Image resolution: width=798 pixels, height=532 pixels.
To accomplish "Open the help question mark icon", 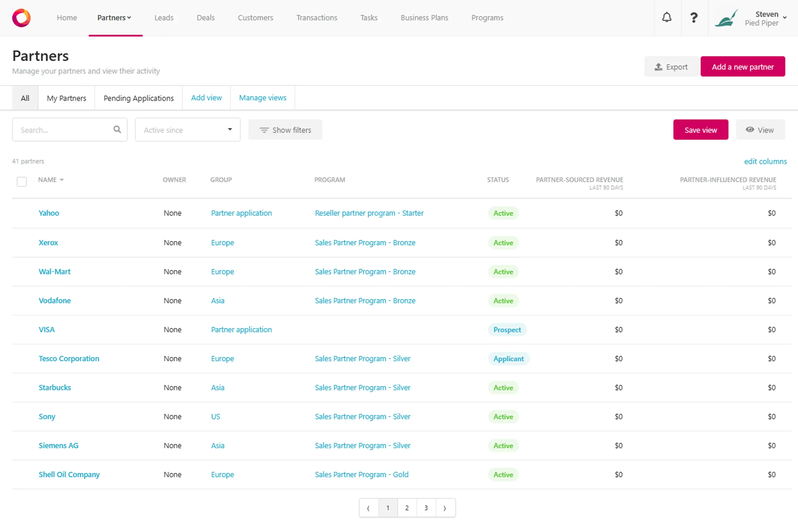I will click(694, 17).
